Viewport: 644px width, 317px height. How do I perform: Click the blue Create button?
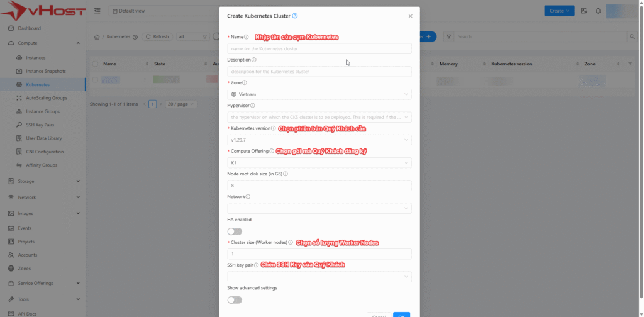[559, 11]
